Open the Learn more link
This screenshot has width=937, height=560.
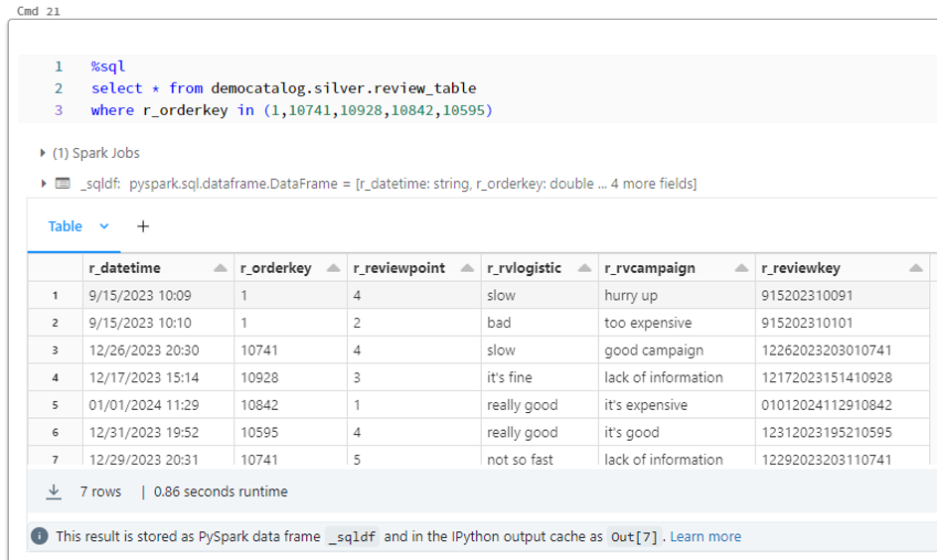tap(705, 536)
